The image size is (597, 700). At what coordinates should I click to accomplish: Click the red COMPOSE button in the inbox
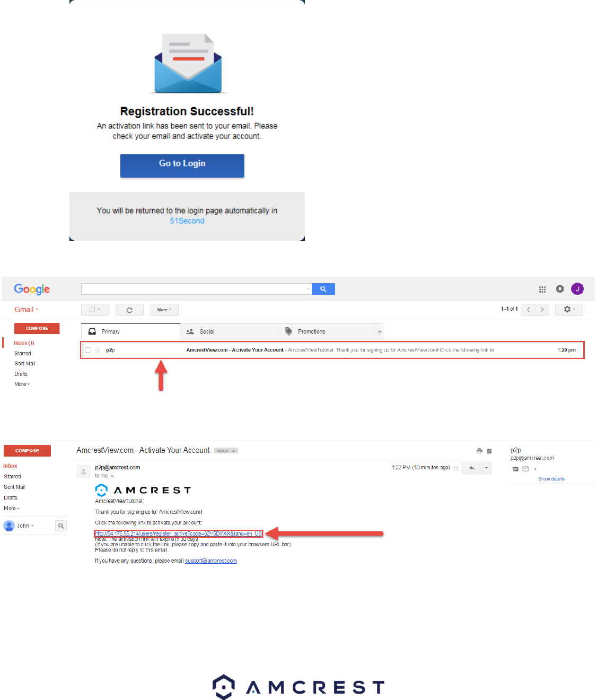point(37,328)
